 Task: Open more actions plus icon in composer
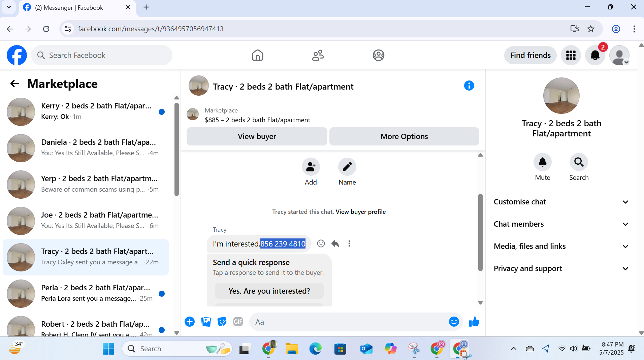coord(190,322)
